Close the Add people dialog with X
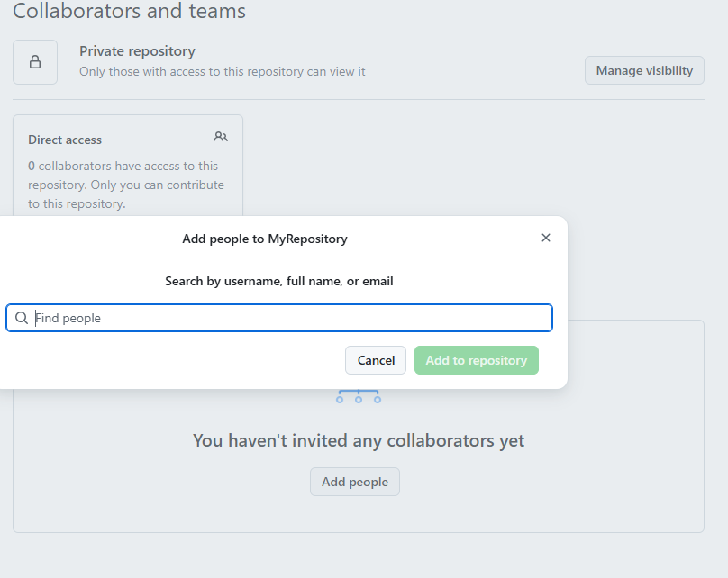728x578 pixels. click(x=545, y=238)
